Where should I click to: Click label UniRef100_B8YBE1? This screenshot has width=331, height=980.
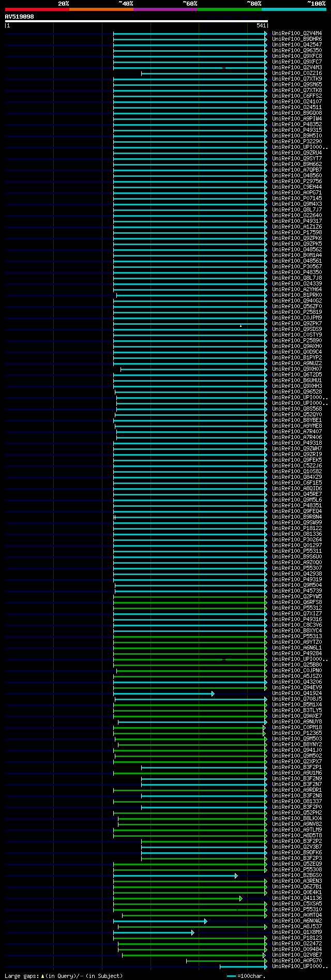pyautogui.click(x=297, y=420)
